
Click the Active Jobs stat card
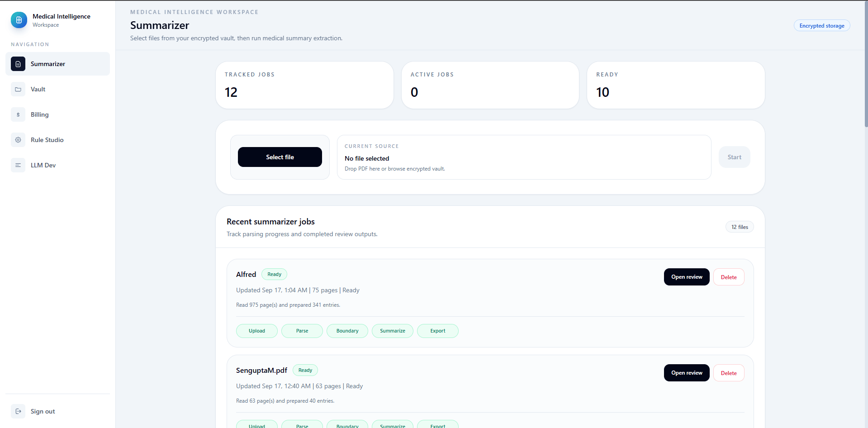[490, 85]
